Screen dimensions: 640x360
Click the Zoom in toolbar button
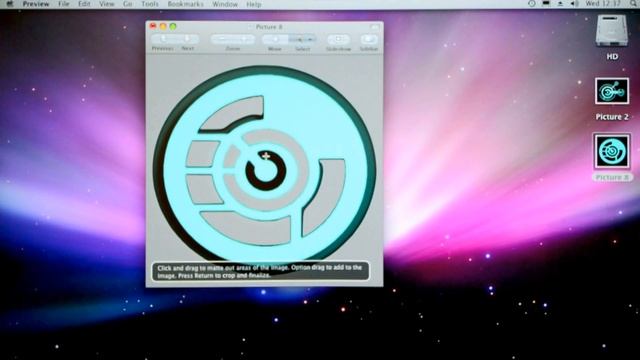pyautogui.click(x=244, y=39)
